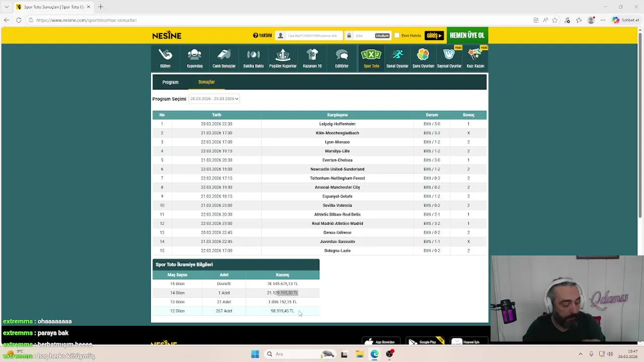644x362 pixels.
Task: Open App Store download link
Action: click(x=381, y=342)
